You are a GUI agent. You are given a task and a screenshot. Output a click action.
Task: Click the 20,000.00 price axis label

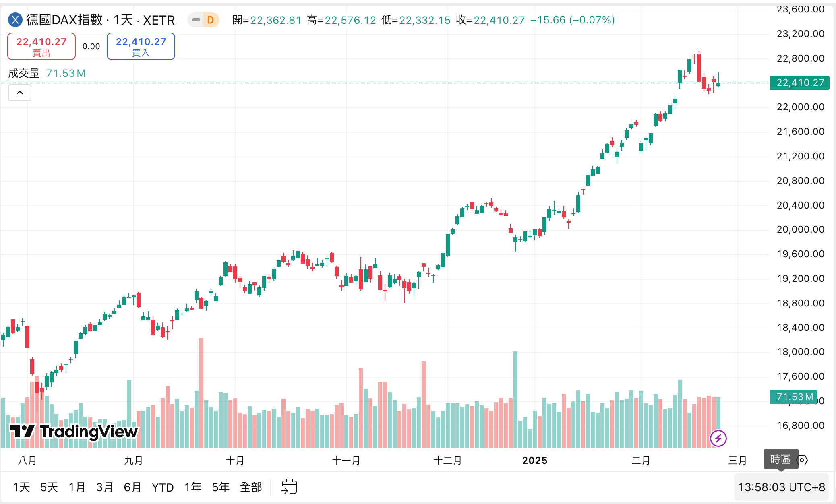800,229
